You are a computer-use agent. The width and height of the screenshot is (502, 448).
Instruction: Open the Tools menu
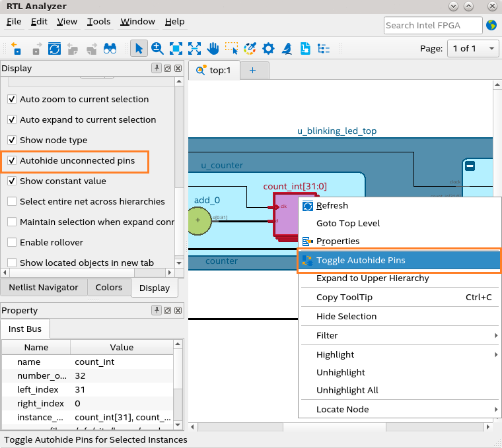click(x=98, y=21)
